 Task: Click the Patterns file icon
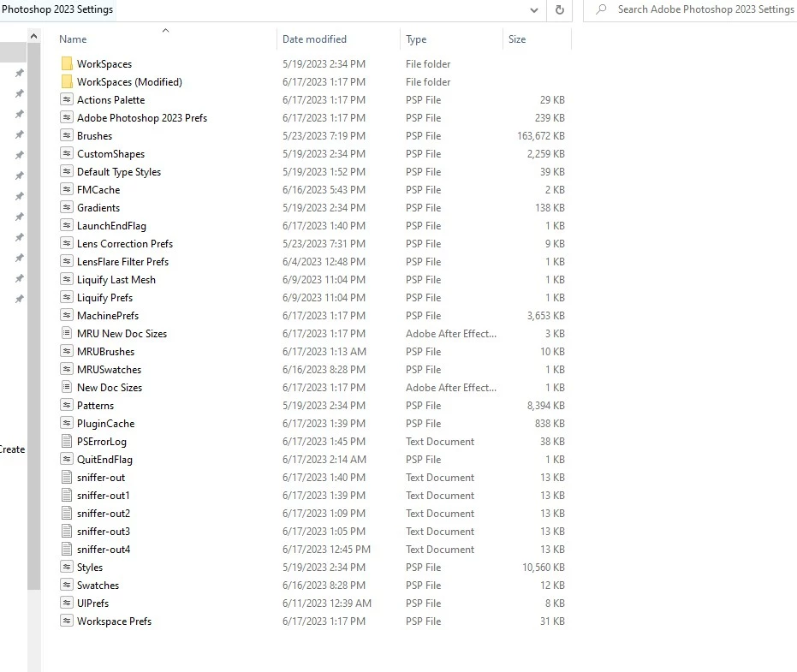tap(67, 405)
